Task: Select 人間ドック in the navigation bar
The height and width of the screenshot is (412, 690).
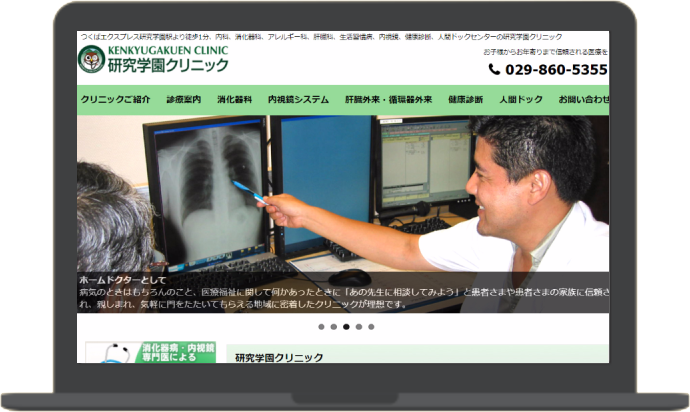Action: point(521,99)
